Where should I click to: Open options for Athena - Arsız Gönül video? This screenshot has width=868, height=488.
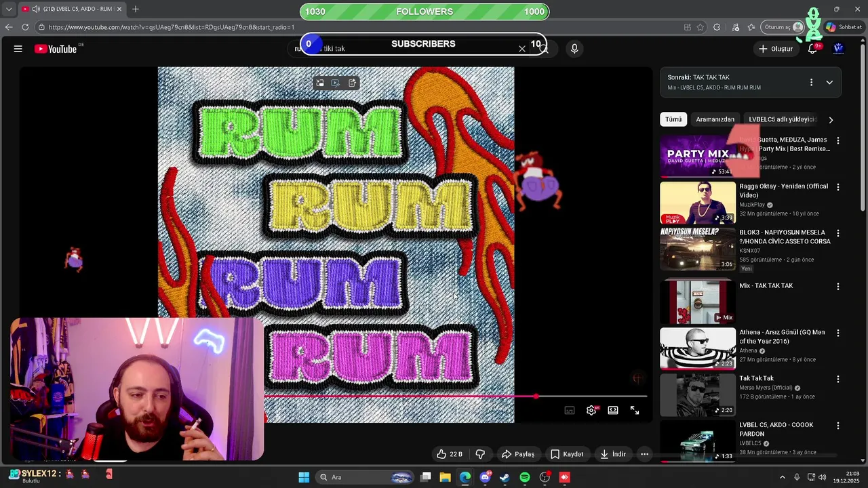point(837,333)
